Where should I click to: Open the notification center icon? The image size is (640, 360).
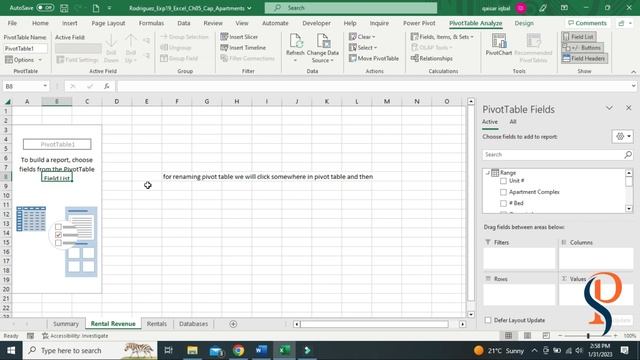tap(624, 350)
